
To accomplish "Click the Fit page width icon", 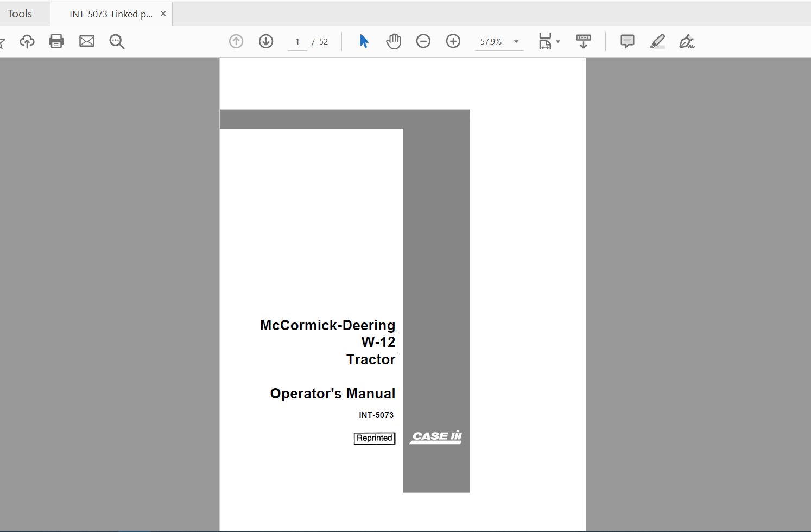I will pyautogui.click(x=544, y=41).
